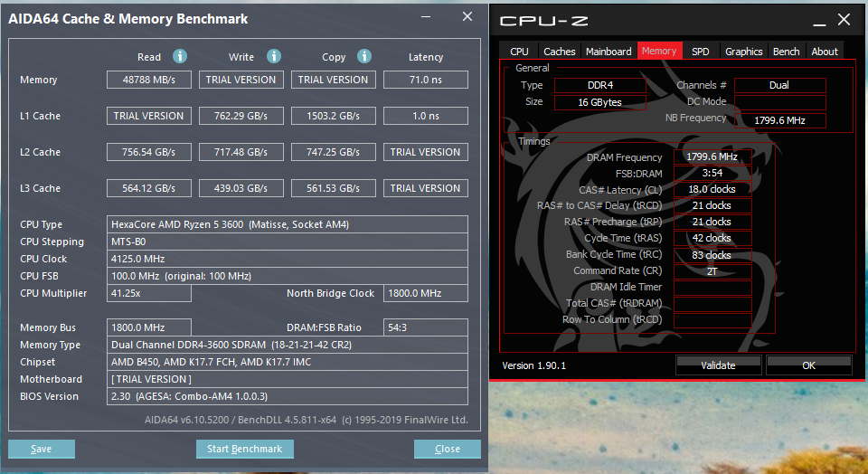Screen dimensions: 868x474
Task: Open the Mainboard tab in CPU-Z
Action: [x=609, y=51]
